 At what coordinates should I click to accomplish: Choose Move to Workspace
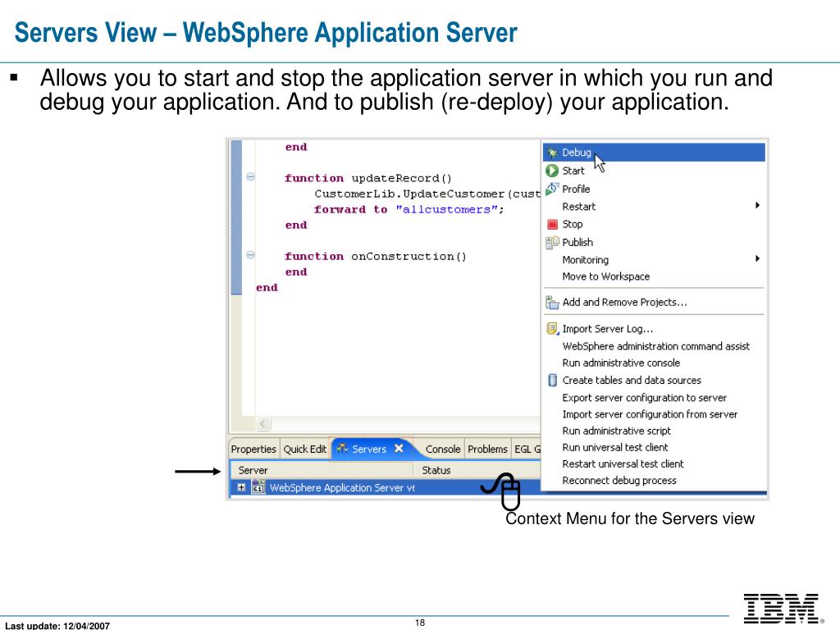(606, 276)
